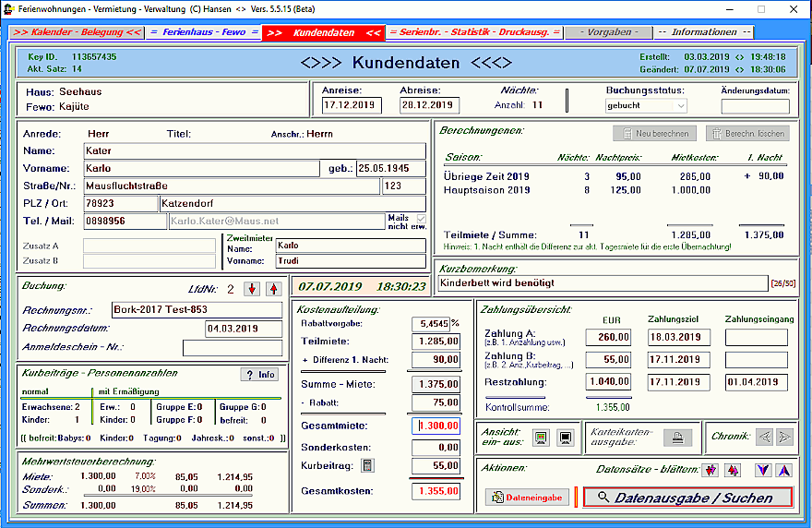812x528 pixels.
Task: Click the LfdNr red up arrow
Action: tap(272, 289)
